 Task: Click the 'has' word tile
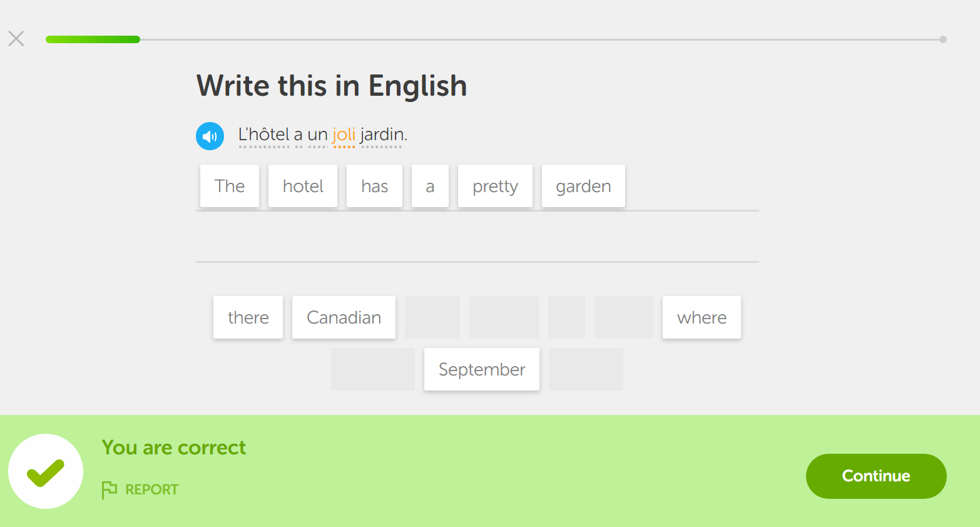pos(374,186)
